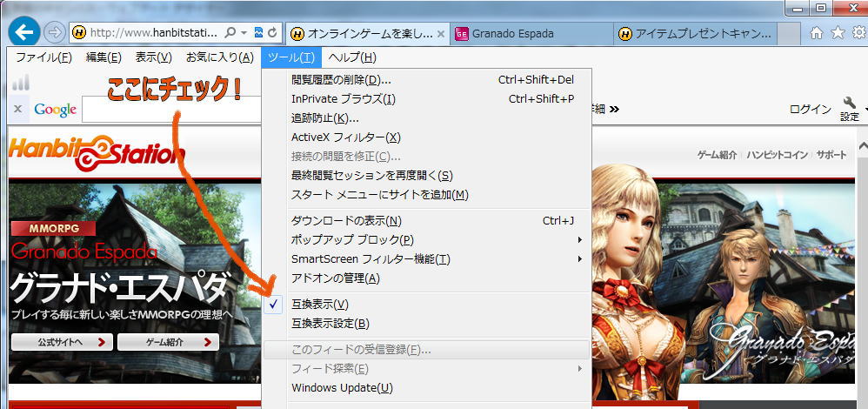This screenshot has width=868, height=409.
Task: Refresh the page with the reload icon
Action: coord(272,33)
